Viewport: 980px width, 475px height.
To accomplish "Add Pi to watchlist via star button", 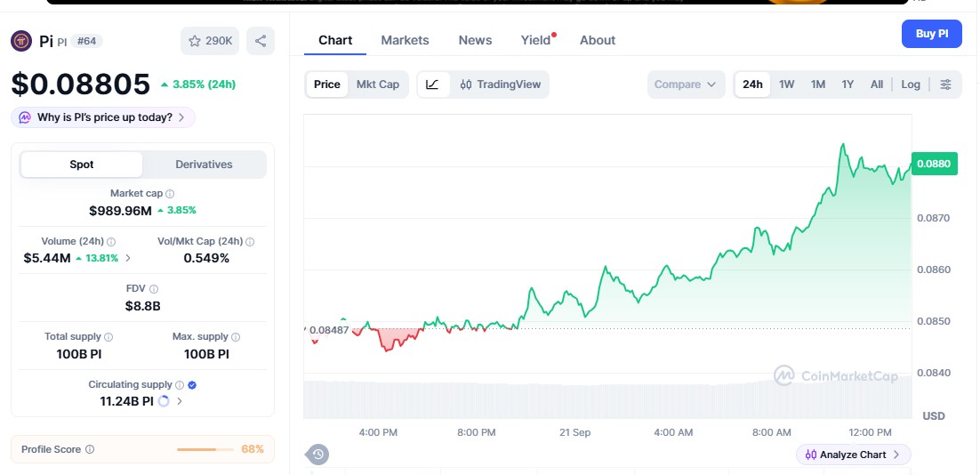I will 210,41.
